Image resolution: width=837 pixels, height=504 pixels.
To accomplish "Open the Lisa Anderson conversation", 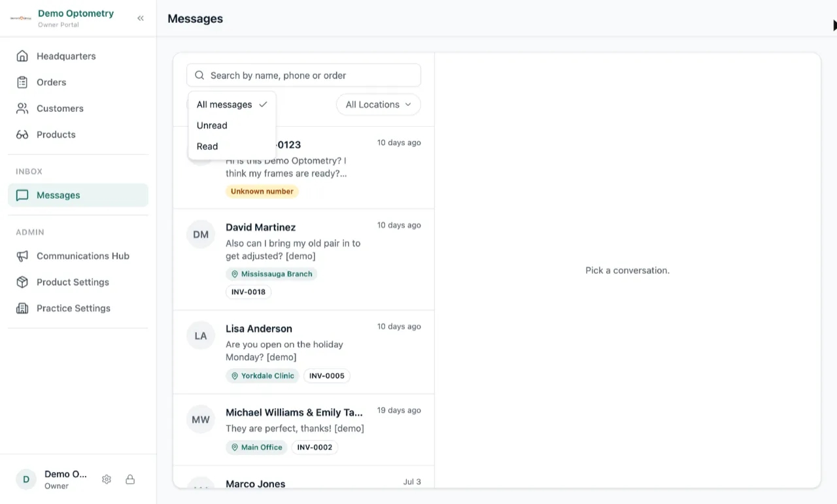I will click(x=303, y=352).
